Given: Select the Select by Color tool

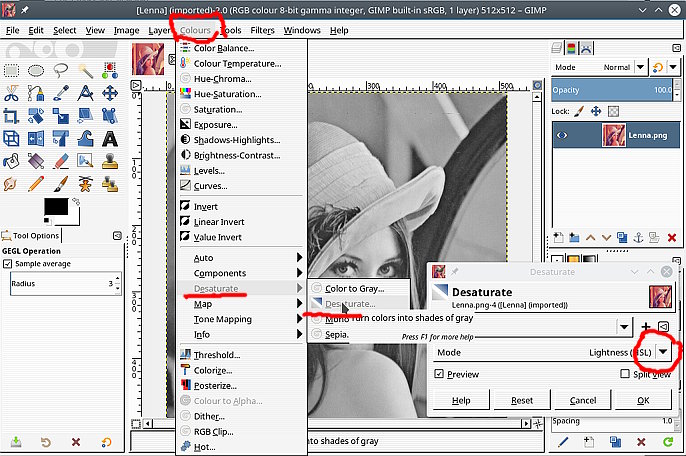Looking at the screenshot, I should coord(110,70).
